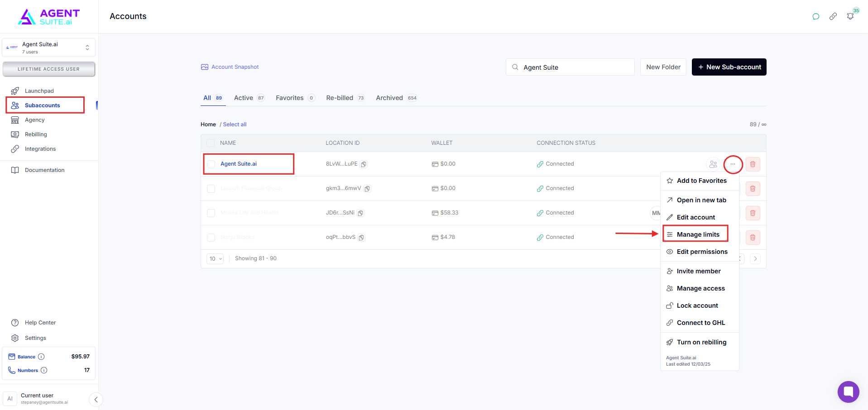Click the trash icon for the $4.78 row

(x=753, y=238)
